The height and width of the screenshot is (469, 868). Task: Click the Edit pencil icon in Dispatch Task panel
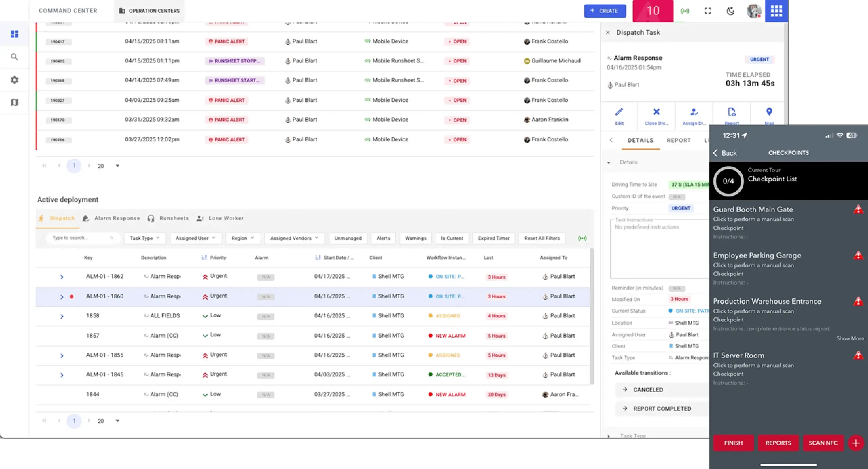(x=619, y=116)
